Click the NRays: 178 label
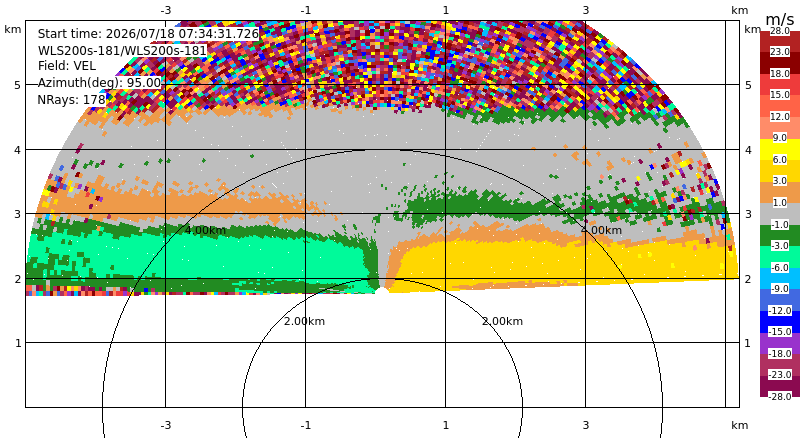The height and width of the screenshot is (438, 800). coord(71,100)
